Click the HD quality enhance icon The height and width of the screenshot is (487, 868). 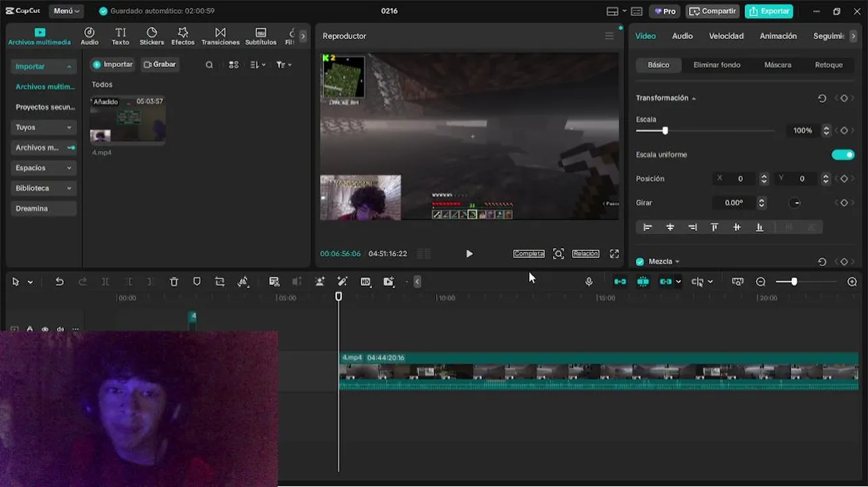[366, 281]
